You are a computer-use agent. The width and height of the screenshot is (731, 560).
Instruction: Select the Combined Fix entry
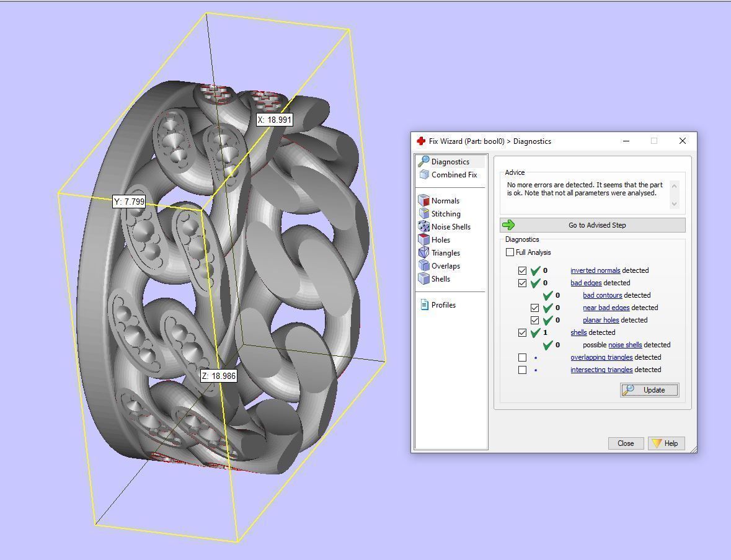pyautogui.click(x=454, y=175)
